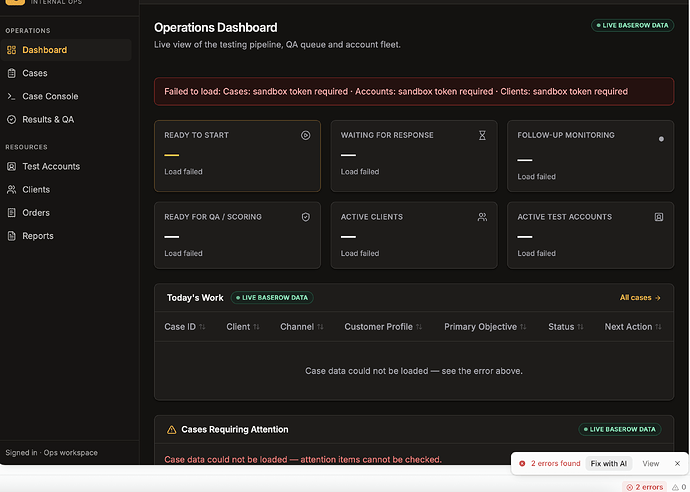690x492 pixels.
Task: Sort table by Customer Profile column
Action: pos(383,327)
